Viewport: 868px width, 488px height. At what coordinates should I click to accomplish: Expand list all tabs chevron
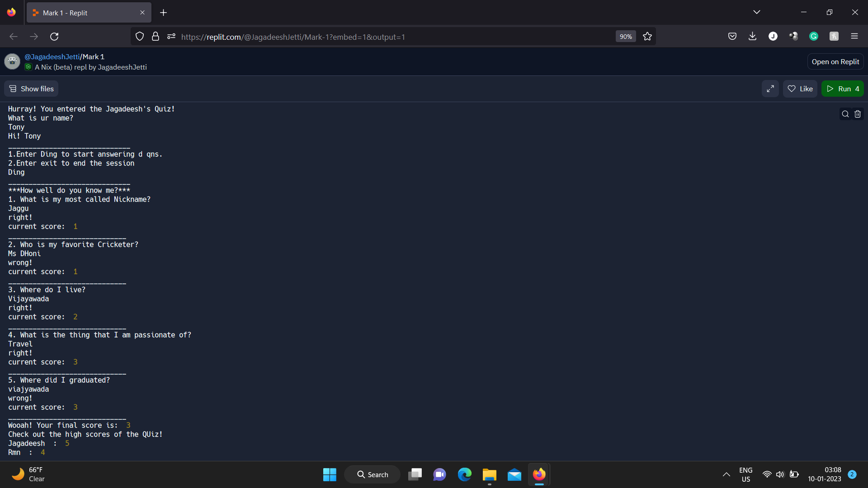[x=757, y=12]
